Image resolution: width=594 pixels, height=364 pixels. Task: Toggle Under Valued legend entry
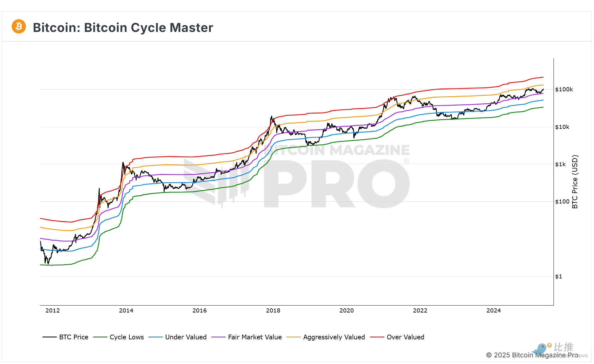186,337
